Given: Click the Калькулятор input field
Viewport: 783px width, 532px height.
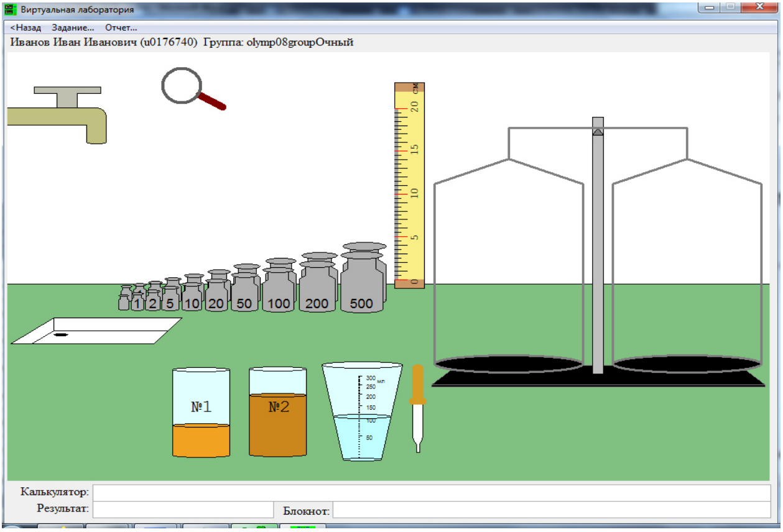Looking at the screenshot, I should (432, 492).
